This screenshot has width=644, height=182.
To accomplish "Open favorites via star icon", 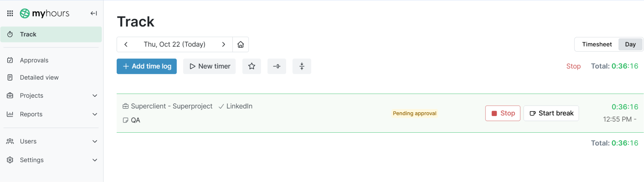I will click(x=252, y=66).
